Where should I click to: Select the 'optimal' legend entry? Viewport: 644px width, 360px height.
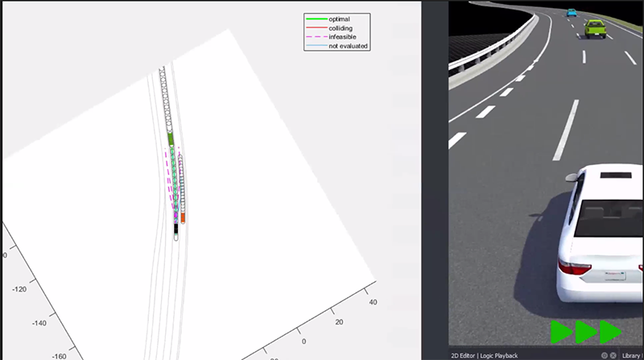click(339, 18)
